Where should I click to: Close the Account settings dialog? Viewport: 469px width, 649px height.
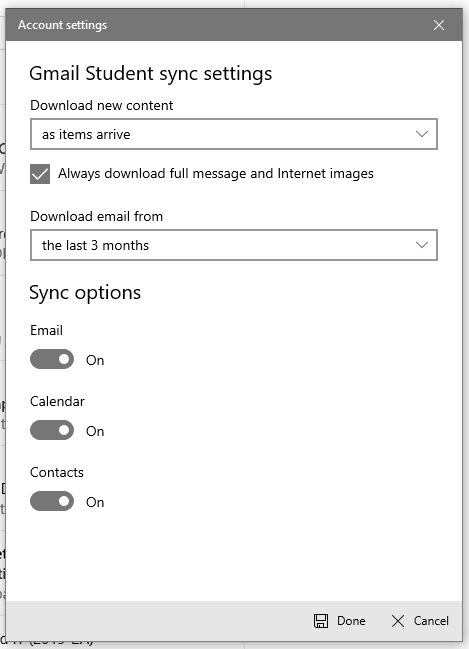(x=439, y=25)
